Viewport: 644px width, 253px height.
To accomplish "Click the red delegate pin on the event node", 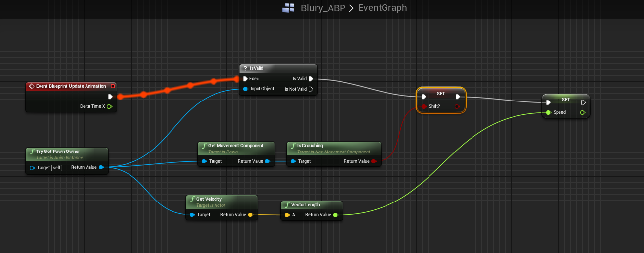I will pos(113,86).
